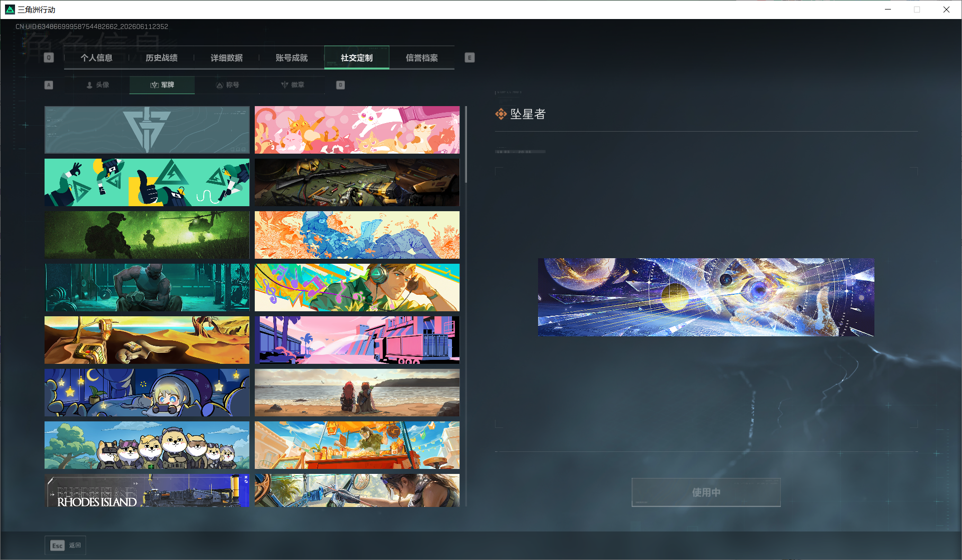Image resolution: width=962 pixels, height=560 pixels.
Task: Click the E key next-tab icon
Action: coord(469,58)
